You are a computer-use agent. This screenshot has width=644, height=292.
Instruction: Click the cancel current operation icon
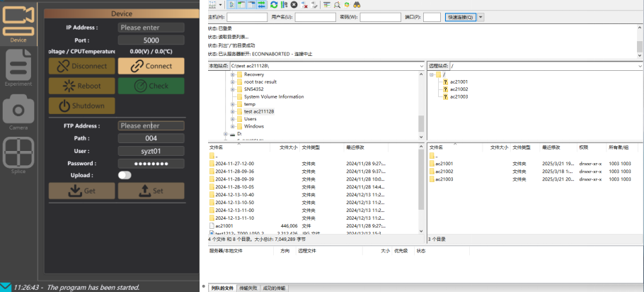coord(294,4)
